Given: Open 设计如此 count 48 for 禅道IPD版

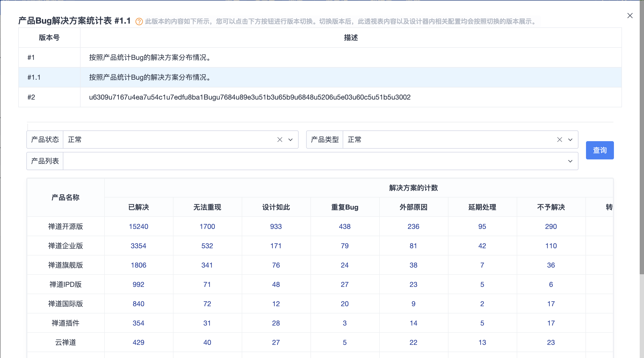Looking at the screenshot, I should coord(276,284).
